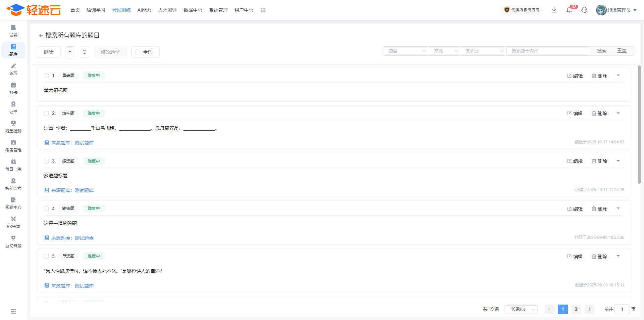644x320 pixels.
Task: Open the 培训学习 top menu
Action: point(96,10)
